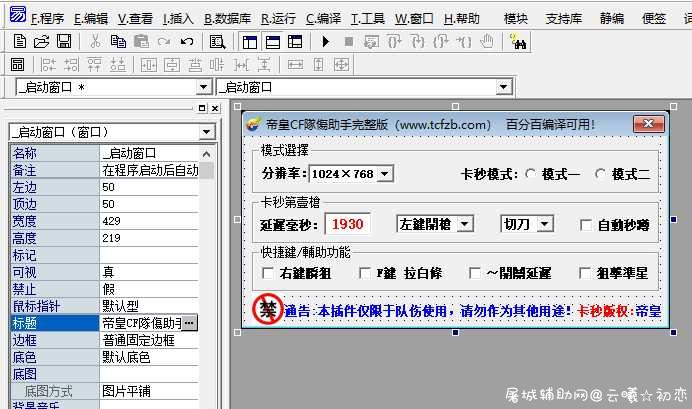The width and height of the screenshot is (692, 409).
Task: Click the same width and height icon
Action: pos(341,65)
